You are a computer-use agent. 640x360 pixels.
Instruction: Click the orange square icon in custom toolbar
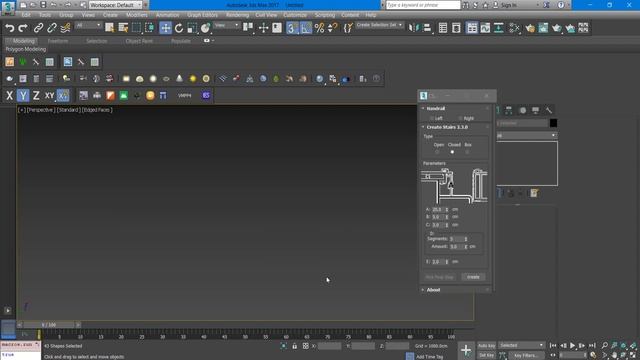click(x=110, y=96)
